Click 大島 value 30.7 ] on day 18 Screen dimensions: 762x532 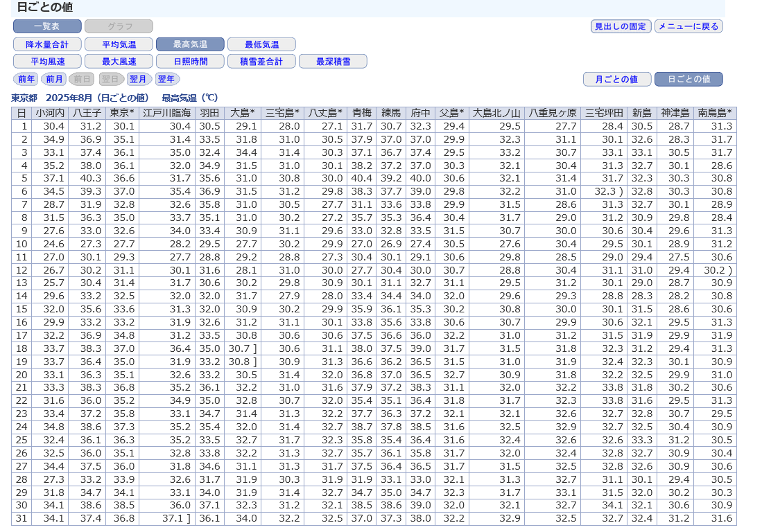pos(243,348)
